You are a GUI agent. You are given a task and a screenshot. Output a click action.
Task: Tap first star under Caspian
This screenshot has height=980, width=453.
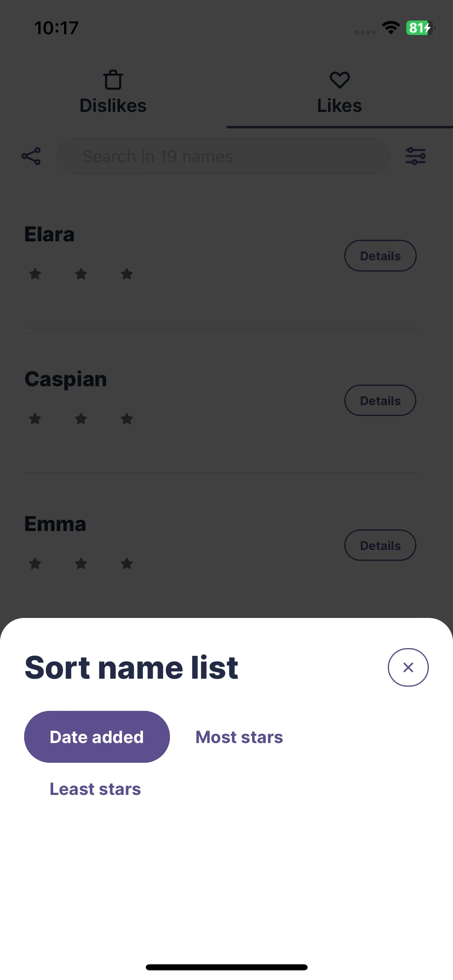pyautogui.click(x=35, y=419)
